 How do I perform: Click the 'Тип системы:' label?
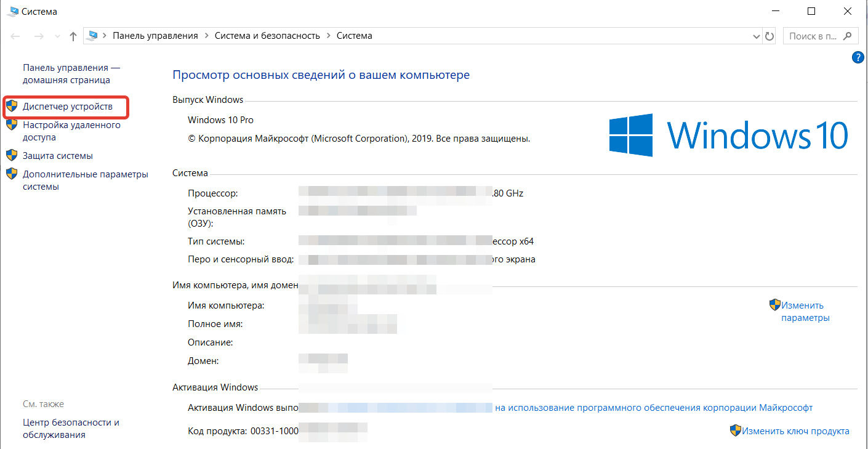point(216,241)
